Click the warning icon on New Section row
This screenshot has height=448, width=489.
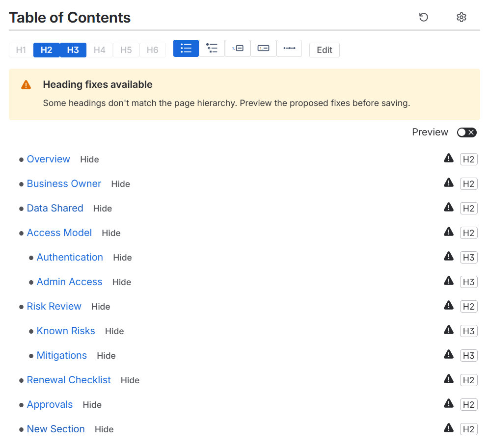448,428
